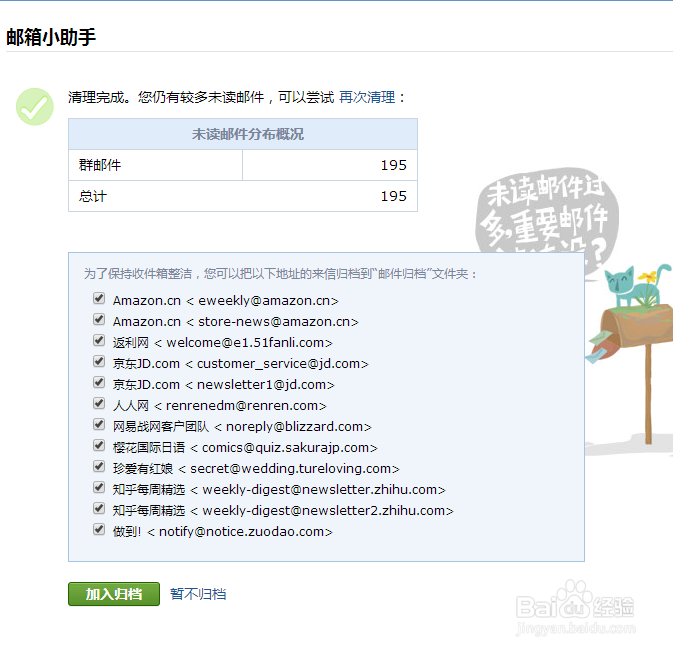Click the 群邮件 row label

click(x=100, y=165)
